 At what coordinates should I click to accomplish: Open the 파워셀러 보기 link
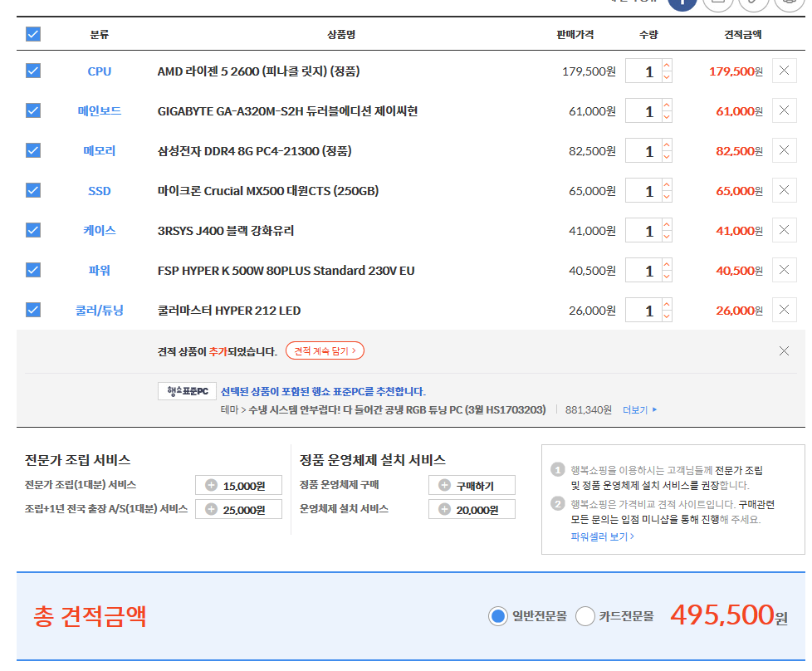coord(602,536)
